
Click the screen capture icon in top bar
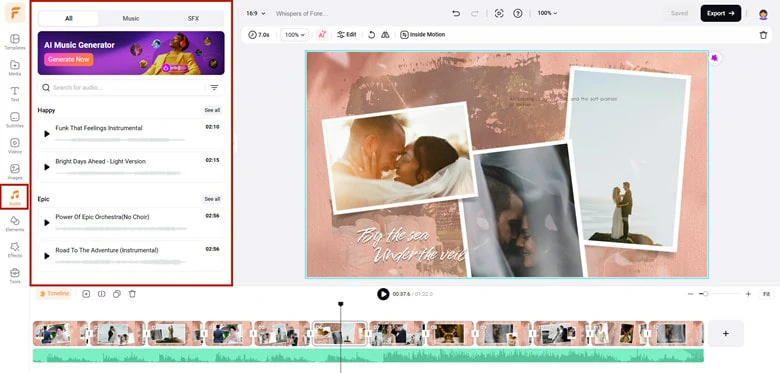[x=499, y=13]
